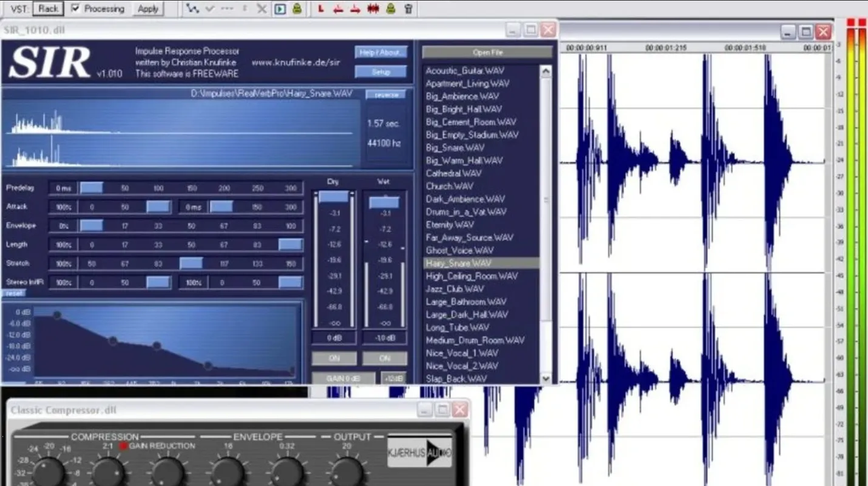Click the 00:00:01:215 timeline ruler mark
Image resolution: width=868 pixels, height=486 pixels.
point(665,48)
